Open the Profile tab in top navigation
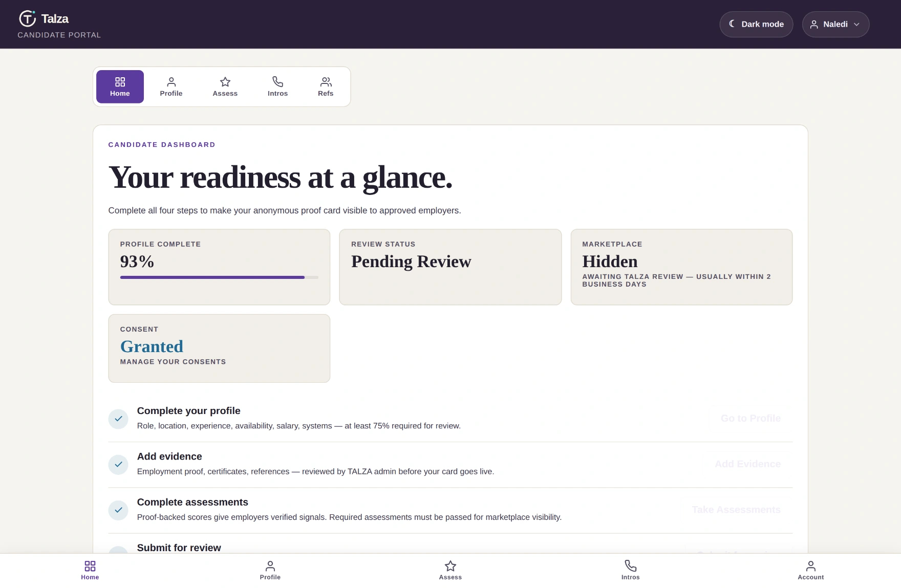Screen dimensions: 901x588 171,86
